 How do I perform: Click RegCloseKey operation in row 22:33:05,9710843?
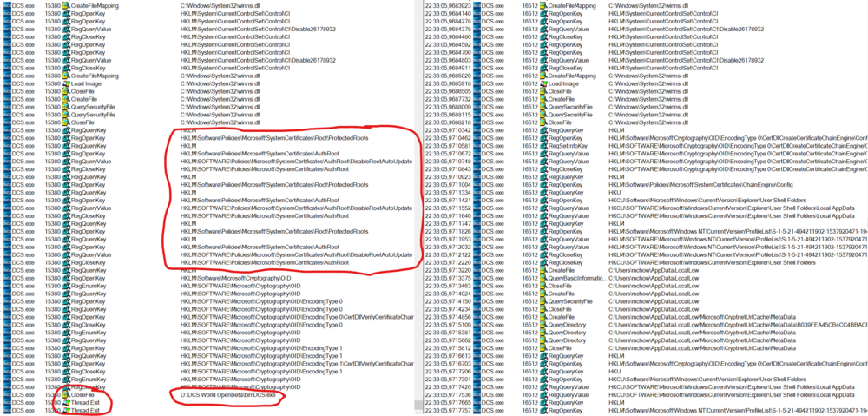pos(567,169)
